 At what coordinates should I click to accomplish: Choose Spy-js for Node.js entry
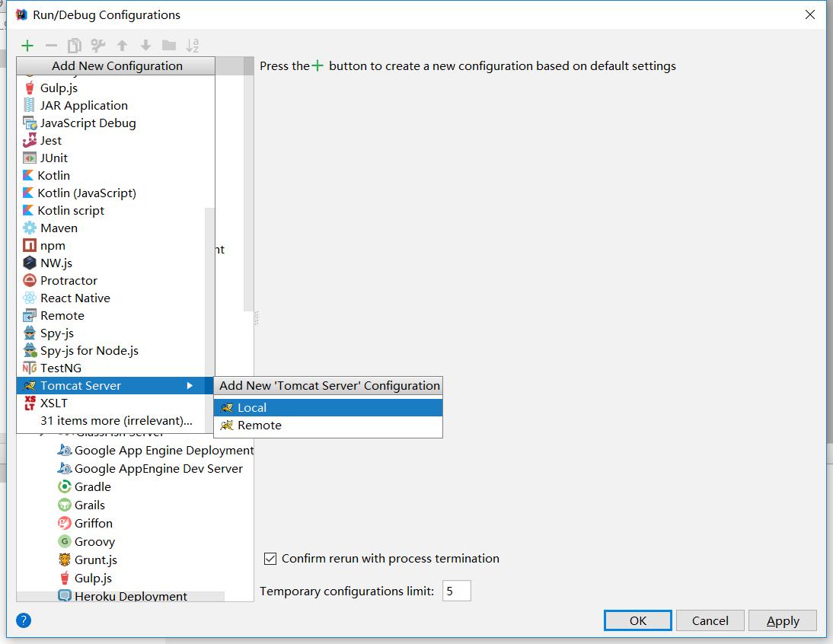pos(111,350)
